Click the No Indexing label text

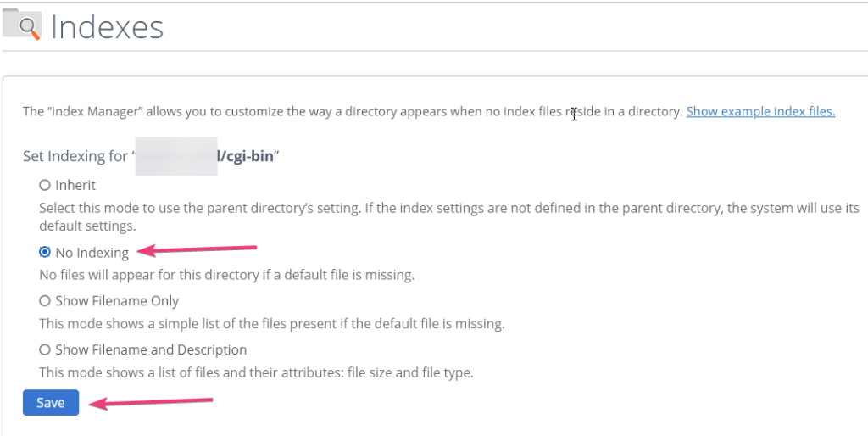(92, 253)
